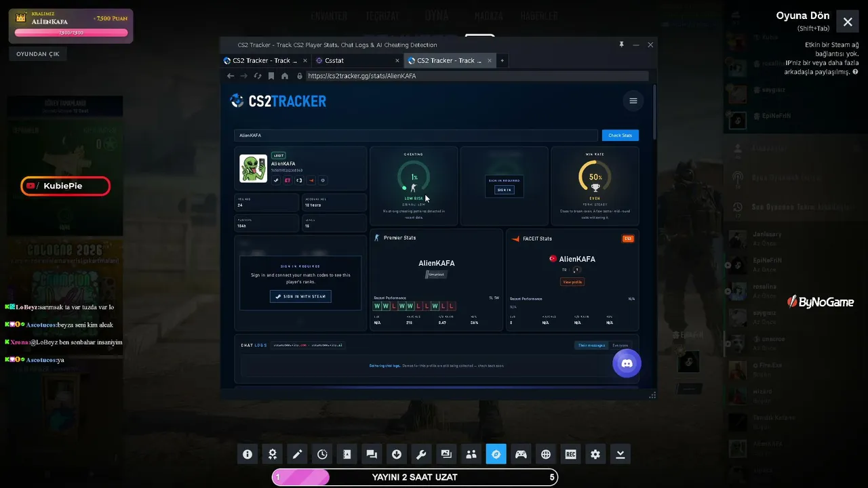Screen dimensions: 868x488
Task: Click the help icon beside the Steam network message
Action: 855,72
